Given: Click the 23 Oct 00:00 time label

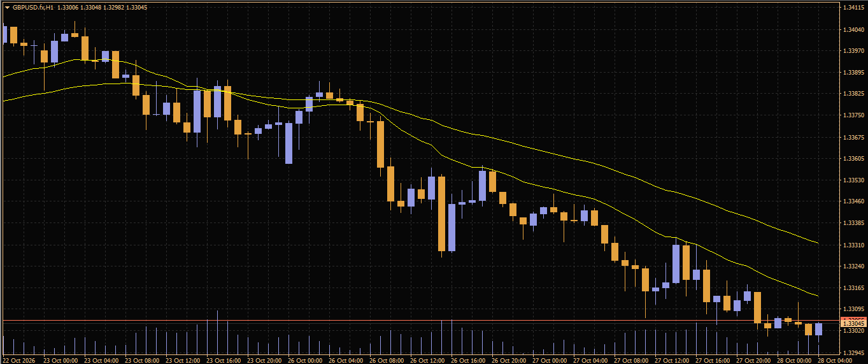Looking at the screenshot, I should (60, 360).
